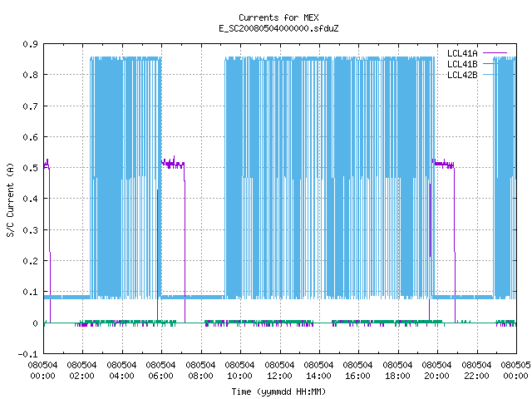Click the 06:00 x-axis time label
The width and height of the screenshot is (532, 399).
coord(160,376)
